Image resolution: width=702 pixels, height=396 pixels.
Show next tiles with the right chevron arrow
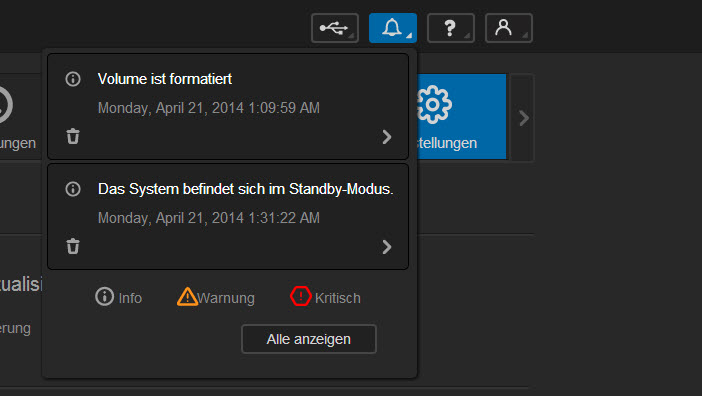523,118
